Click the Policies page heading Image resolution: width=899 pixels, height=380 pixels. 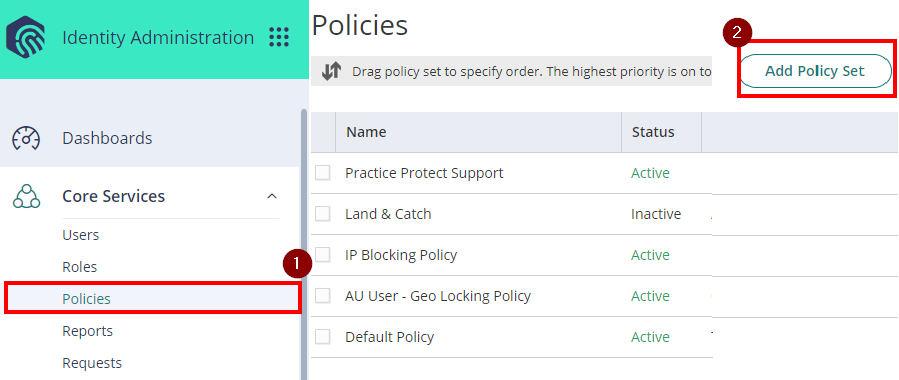coord(359,25)
